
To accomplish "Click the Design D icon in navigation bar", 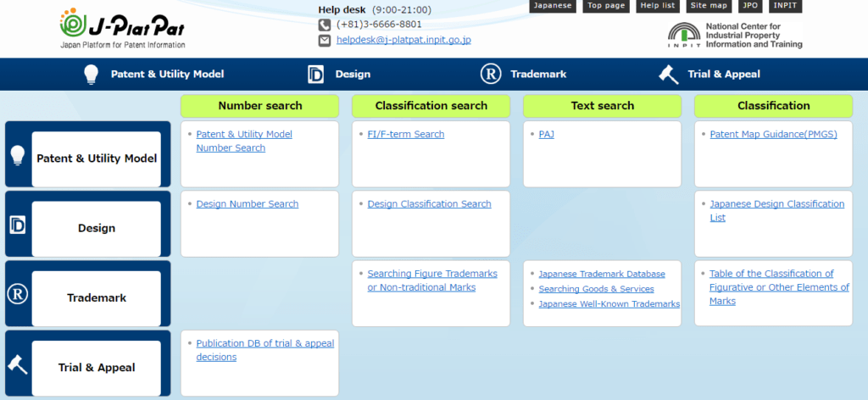I will 315,74.
